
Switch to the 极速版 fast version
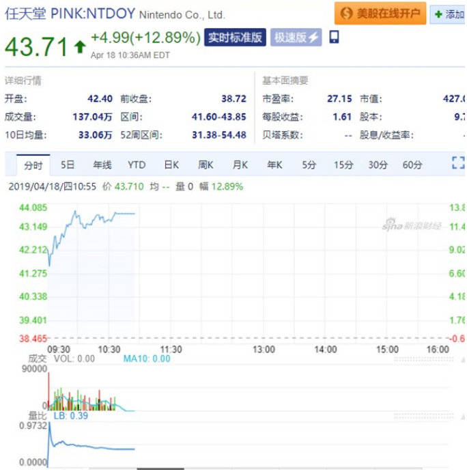296,38
